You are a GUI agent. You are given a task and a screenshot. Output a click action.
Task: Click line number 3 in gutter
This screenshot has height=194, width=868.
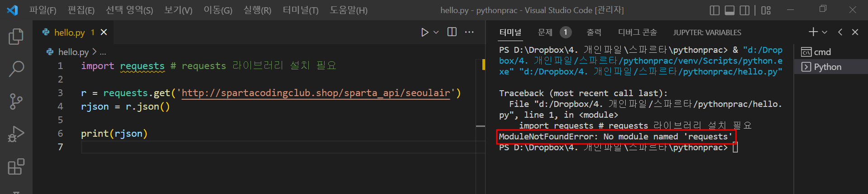tap(60, 93)
